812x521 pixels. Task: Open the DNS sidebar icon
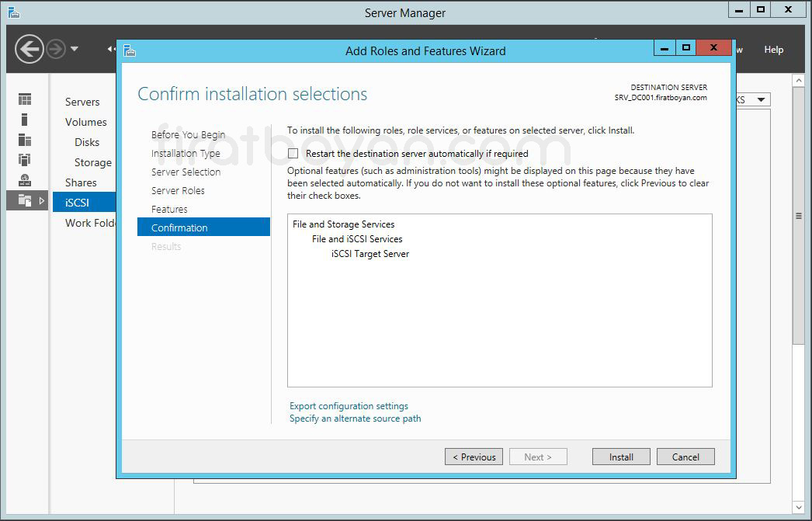point(24,180)
